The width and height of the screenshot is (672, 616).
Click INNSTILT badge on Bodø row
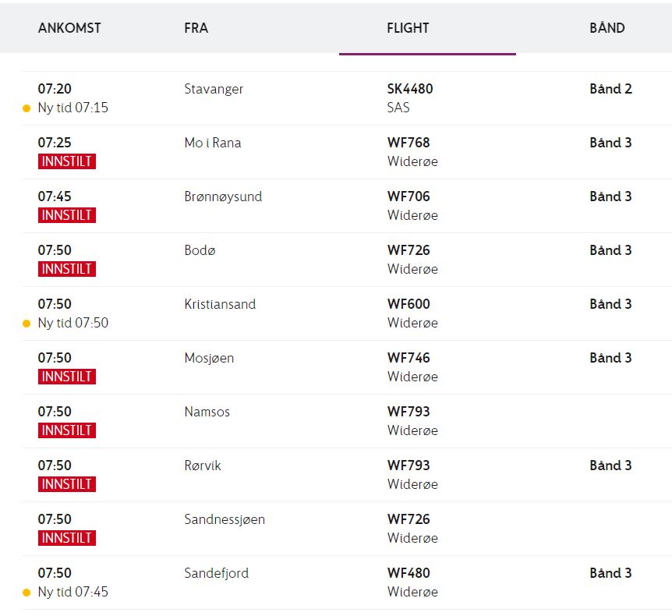point(67,269)
